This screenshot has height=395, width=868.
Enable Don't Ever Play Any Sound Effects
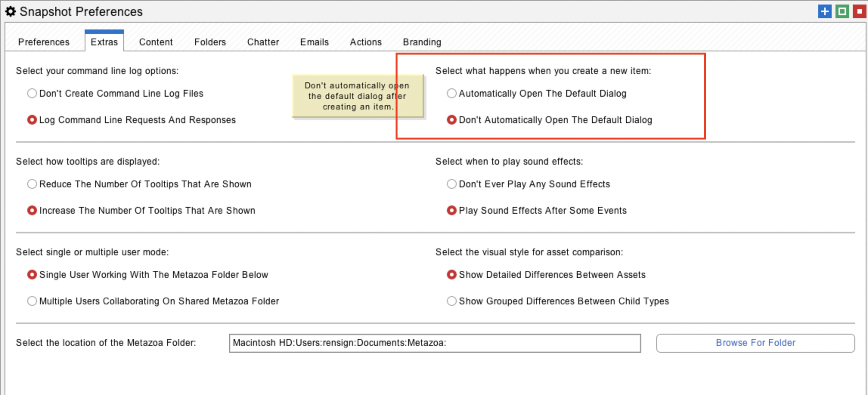pyautogui.click(x=451, y=184)
